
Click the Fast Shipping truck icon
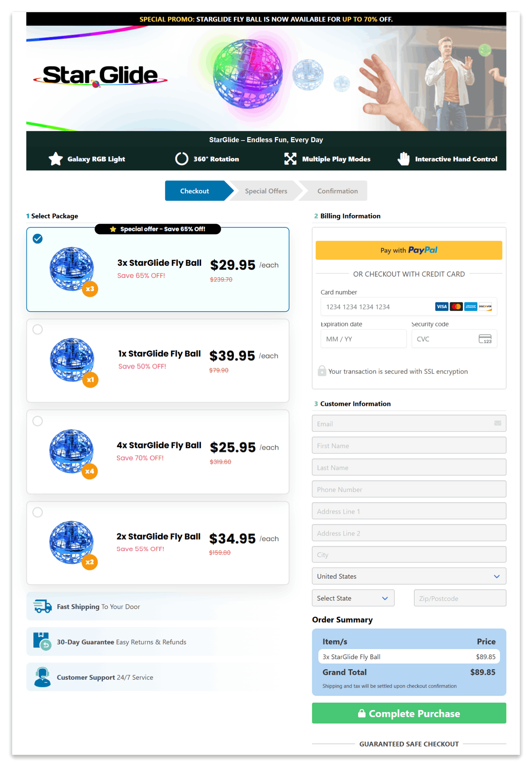click(x=42, y=606)
